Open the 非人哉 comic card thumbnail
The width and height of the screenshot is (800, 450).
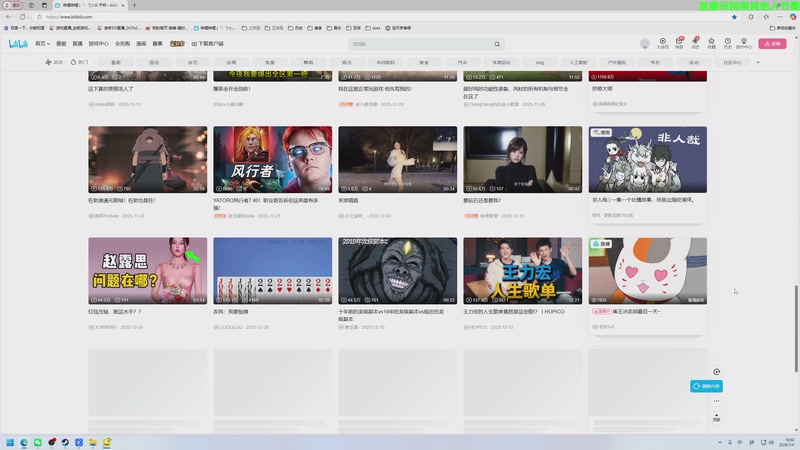coord(647,160)
